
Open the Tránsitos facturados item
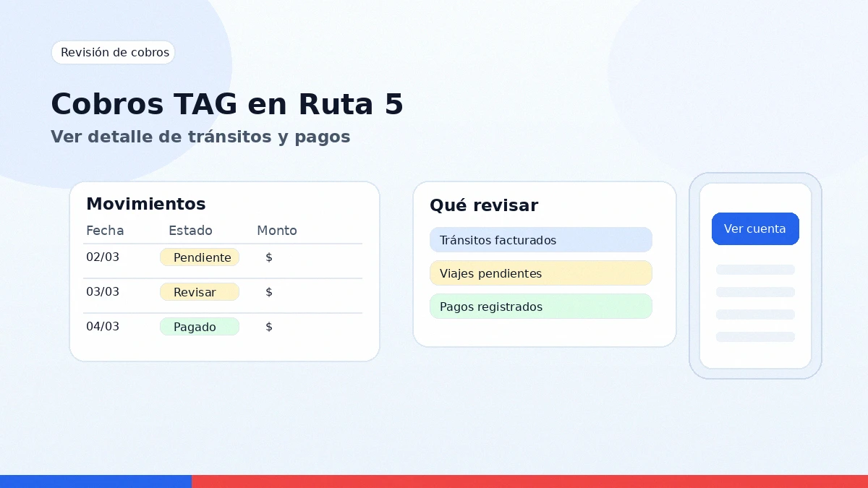coord(541,240)
